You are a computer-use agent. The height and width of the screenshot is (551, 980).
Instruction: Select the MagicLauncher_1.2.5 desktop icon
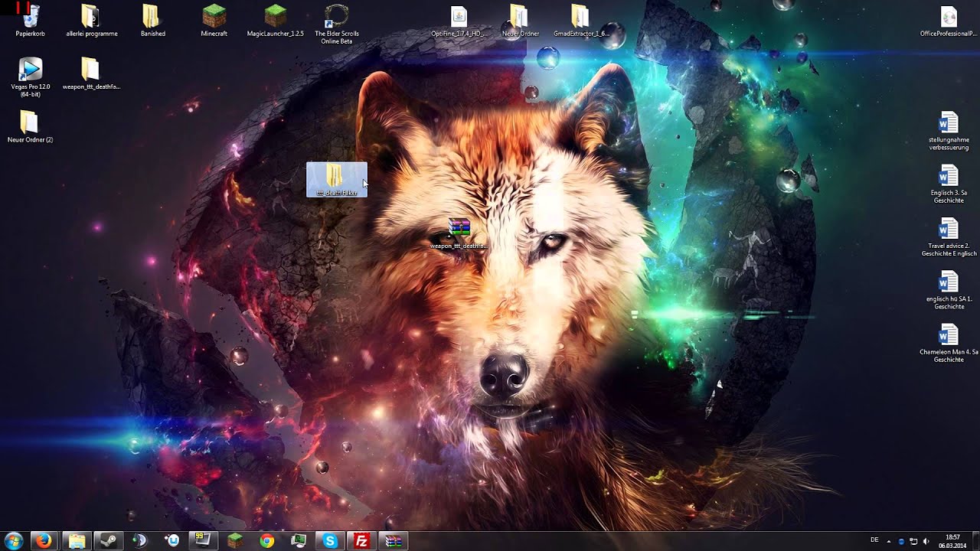point(275,21)
